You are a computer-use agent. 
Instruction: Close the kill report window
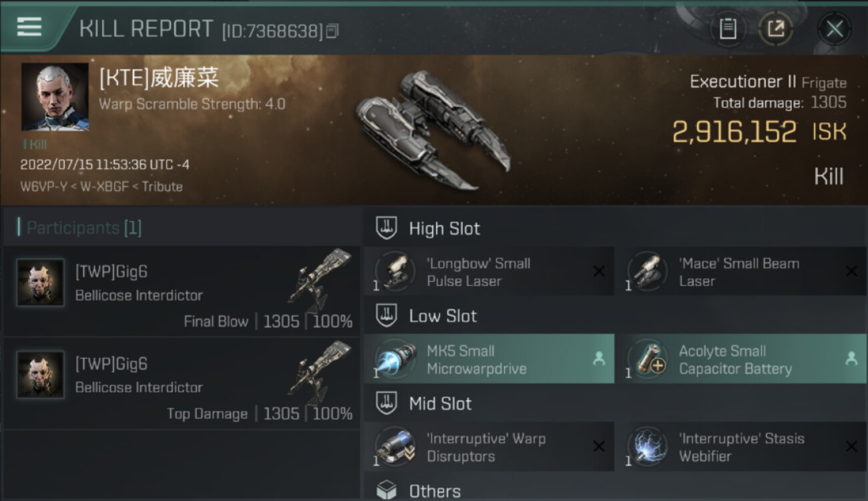[x=834, y=29]
